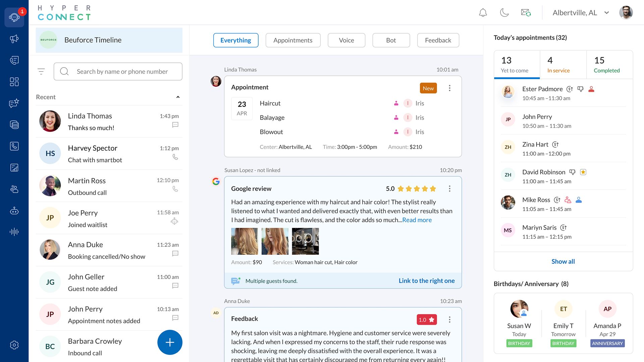The image size is (644, 362).
Task: Open the Albertville, AL location dropdown
Action: click(581, 13)
